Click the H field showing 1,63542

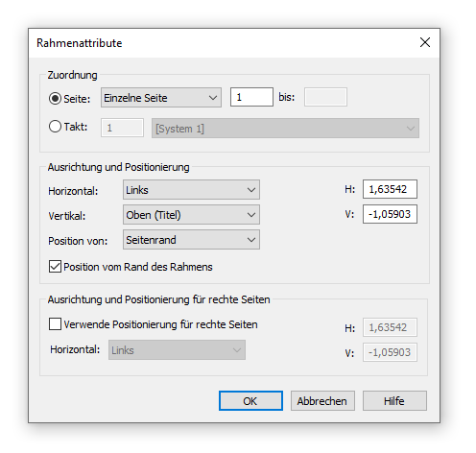click(390, 189)
